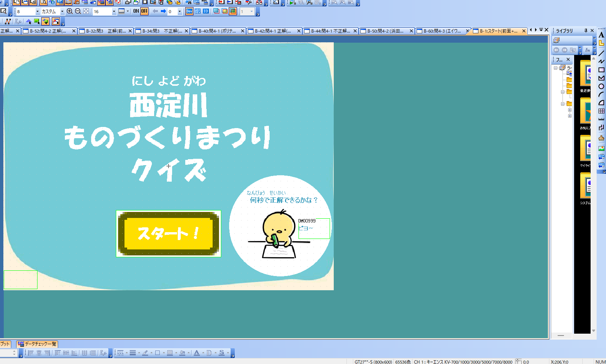This screenshot has width=606, height=364.
Task: Click the blue next-state arrow
Action: pos(163,11)
